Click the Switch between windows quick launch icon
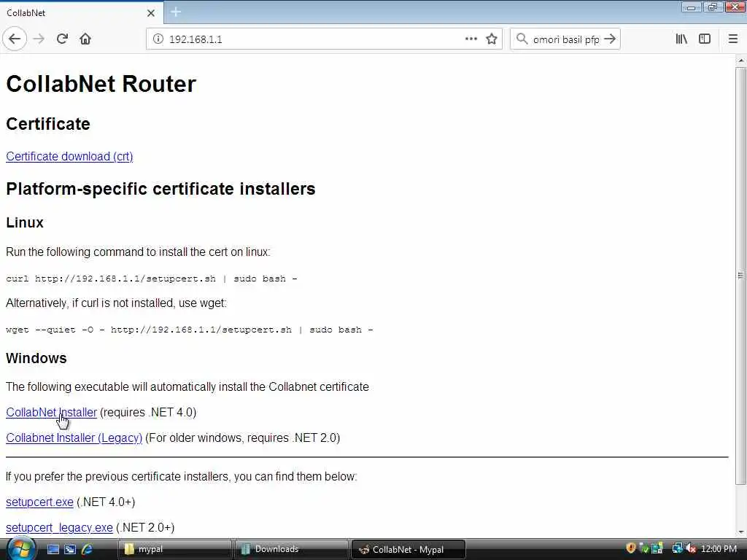This screenshot has height=560, width=747. tap(70, 549)
